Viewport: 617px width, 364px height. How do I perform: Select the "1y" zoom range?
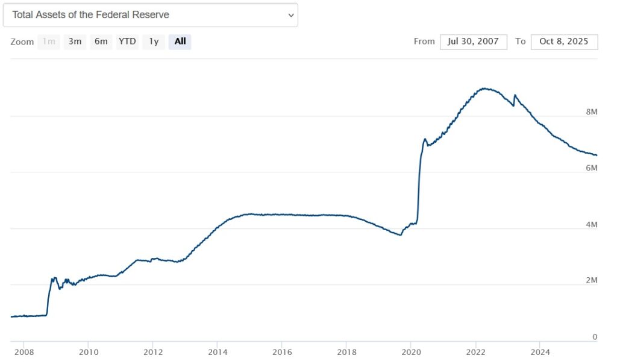click(154, 42)
